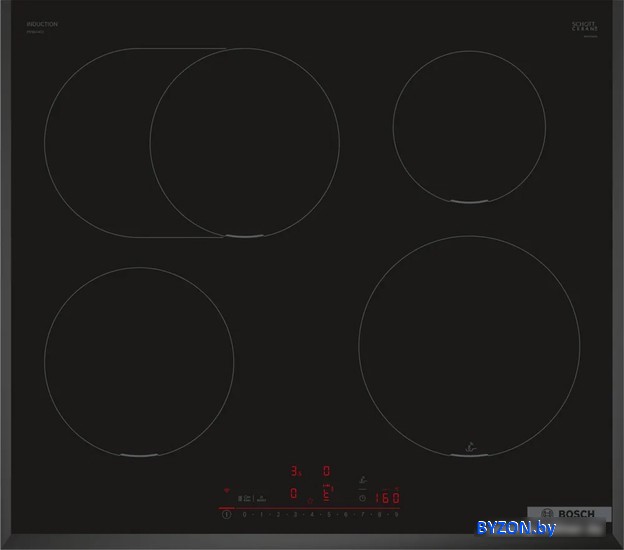Screen dimensions: 624x550
Task: Click the small rear right cooking zone
Action: 469,127
